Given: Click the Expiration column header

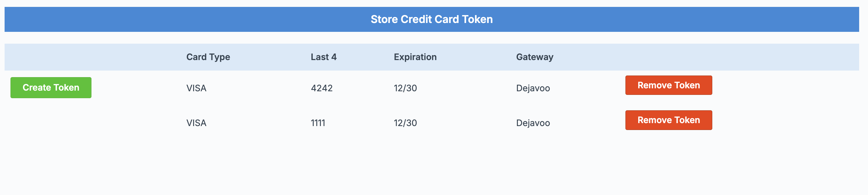Looking at the screenshot, I should tap(415, 57).
